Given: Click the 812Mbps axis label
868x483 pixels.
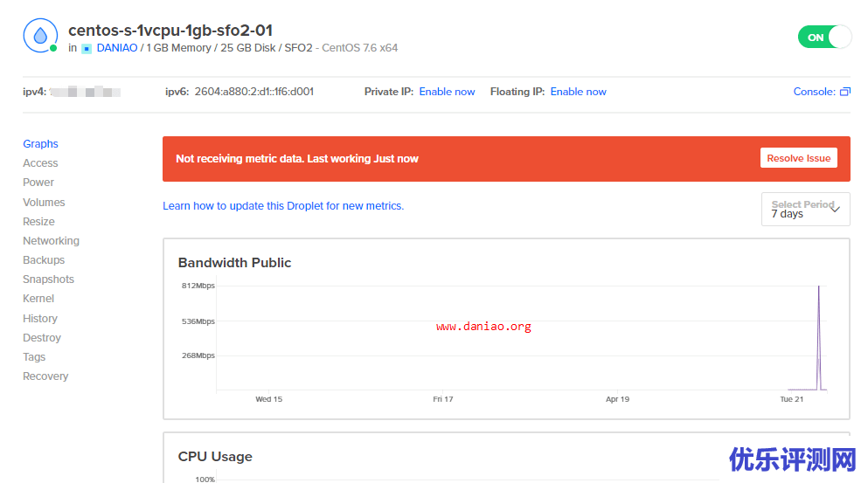Looking at the screenshot, I should coord(198,286).
